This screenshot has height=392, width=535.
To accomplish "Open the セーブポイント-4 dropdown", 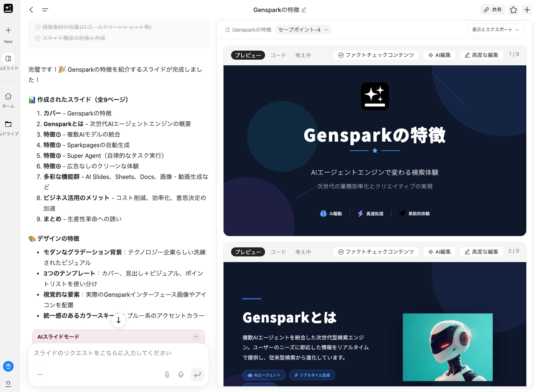I will point(303,30).
